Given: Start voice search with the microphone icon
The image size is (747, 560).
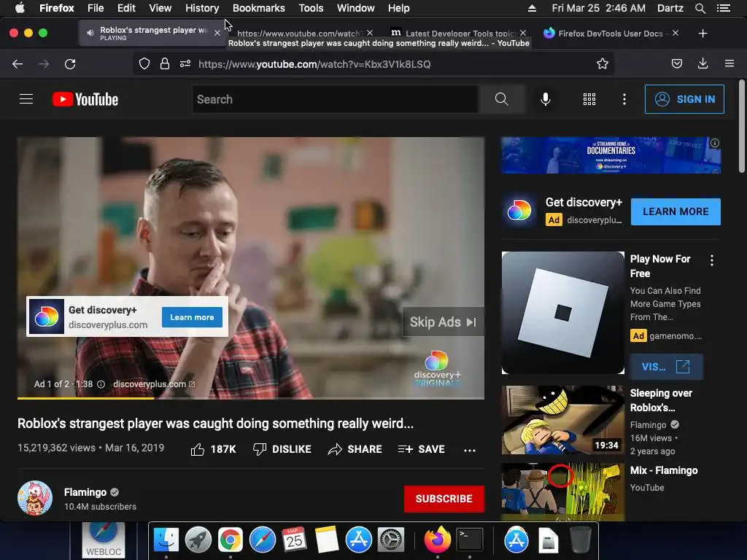Looking at the screenshot, I should point(546,99).
